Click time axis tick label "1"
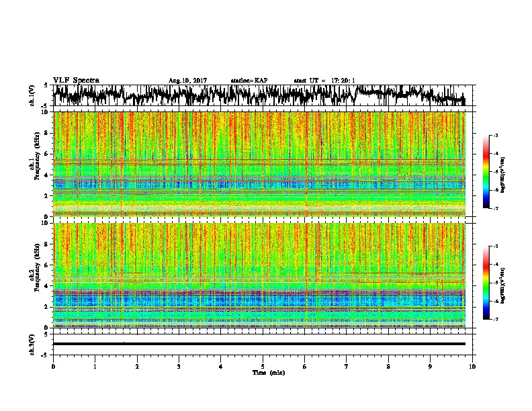The image size is (532, 411). [x=95, y=367]
